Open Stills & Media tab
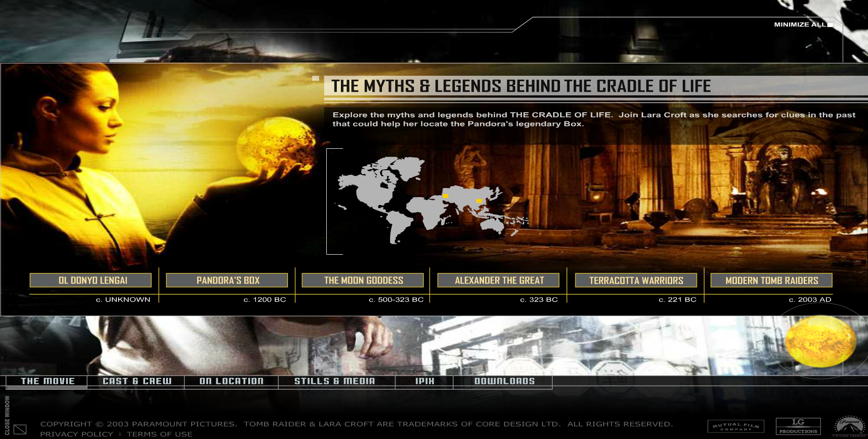 [335, 381]
